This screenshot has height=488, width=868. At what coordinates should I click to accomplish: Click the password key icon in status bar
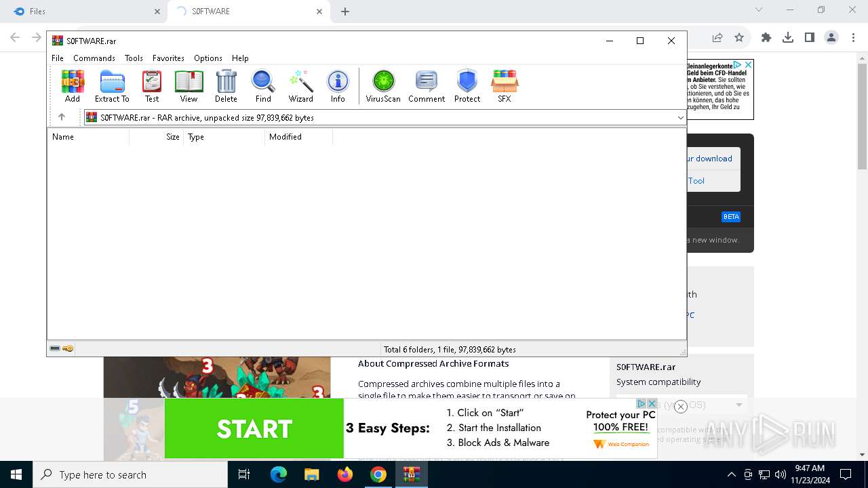coord(68,349)
